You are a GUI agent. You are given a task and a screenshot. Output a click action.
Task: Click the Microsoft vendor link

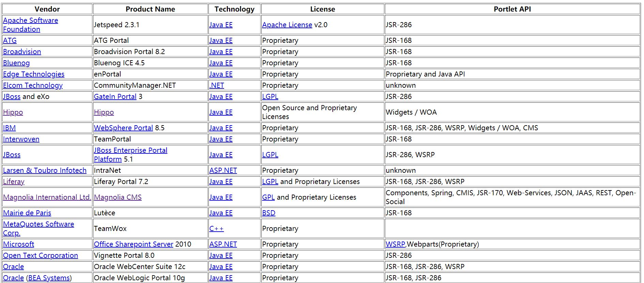tap(18, 244)
